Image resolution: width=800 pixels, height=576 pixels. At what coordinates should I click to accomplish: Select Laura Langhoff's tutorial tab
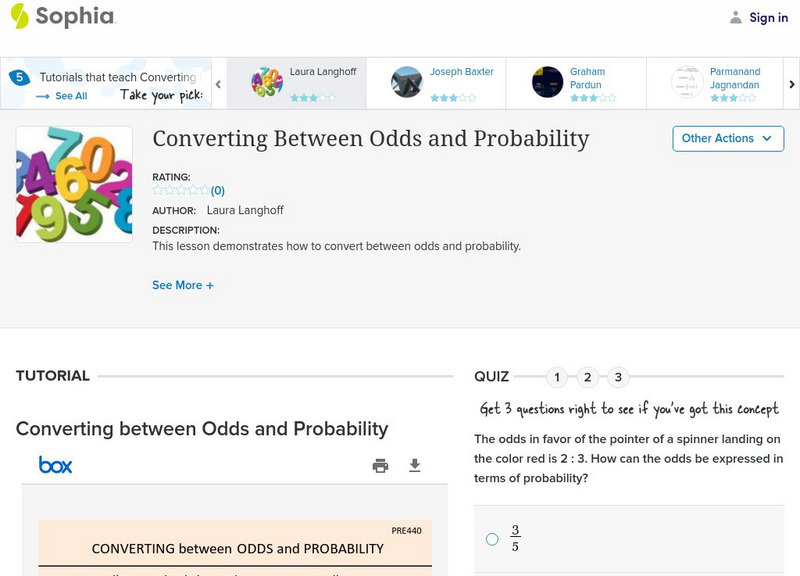pos(296,82)
